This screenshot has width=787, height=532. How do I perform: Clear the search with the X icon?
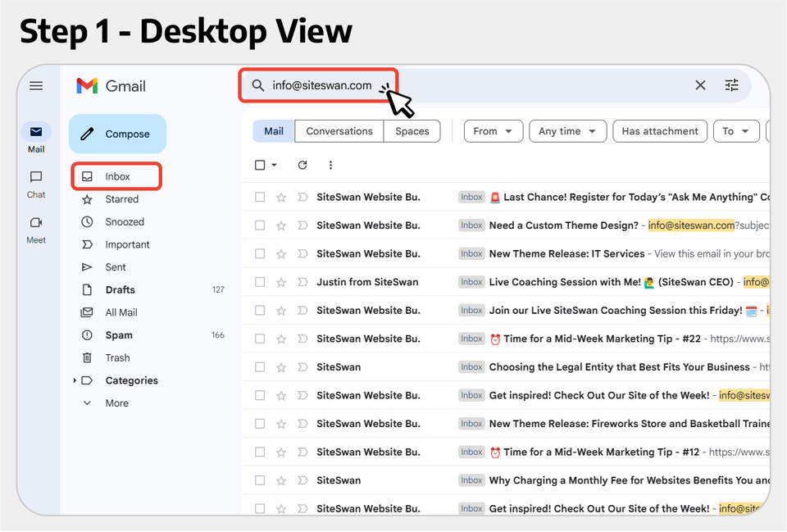pyautogui.click(x=700, y=85)
